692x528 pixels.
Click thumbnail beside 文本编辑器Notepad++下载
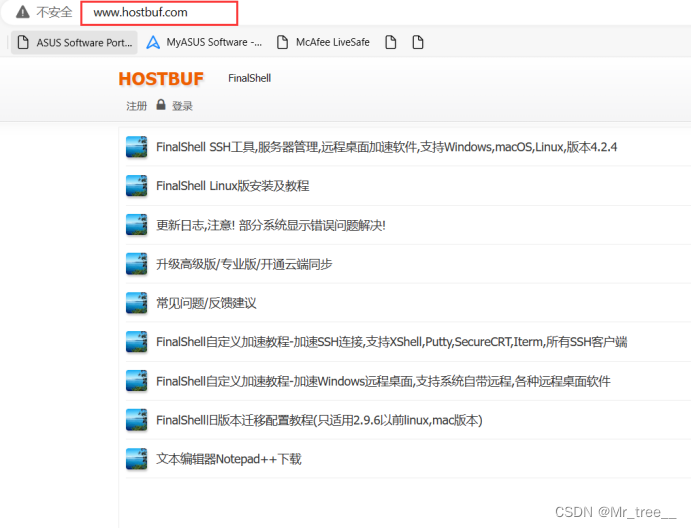click(136, 459)
